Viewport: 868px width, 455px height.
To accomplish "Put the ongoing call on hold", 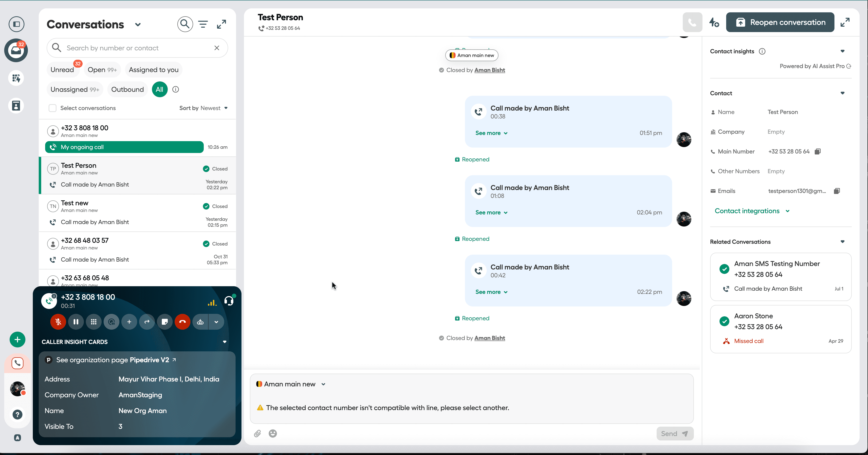I will (x=76, y=322).
